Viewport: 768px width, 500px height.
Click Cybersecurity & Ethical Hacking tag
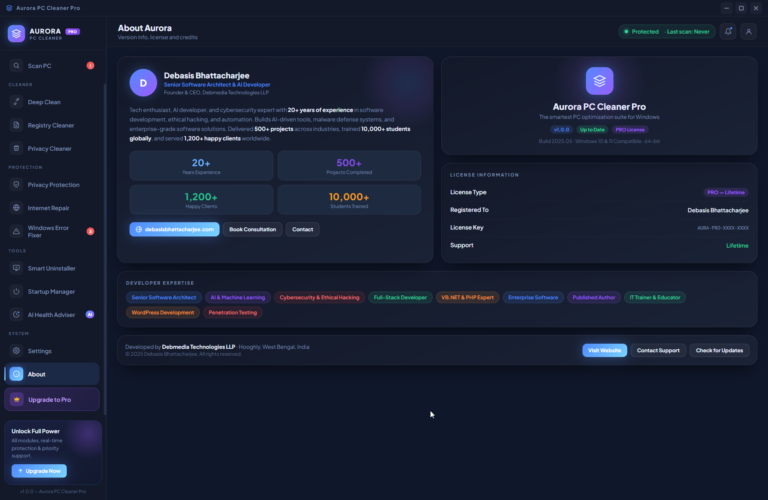pyautogui.click(x=319, y=297)
